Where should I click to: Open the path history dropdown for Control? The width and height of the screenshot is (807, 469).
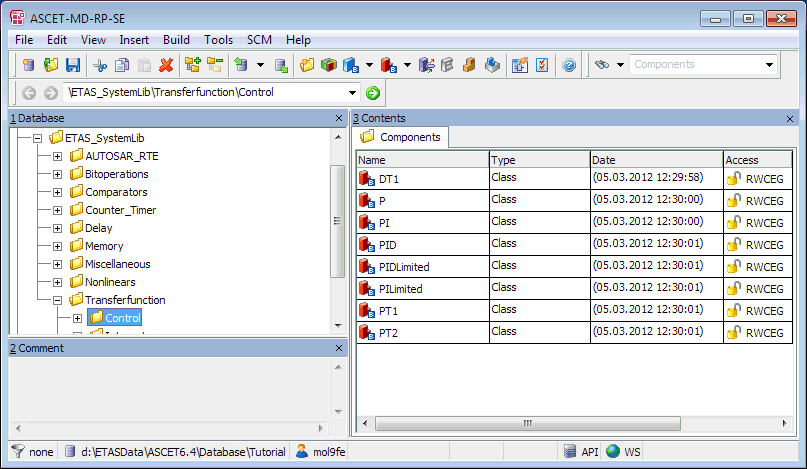(x=353, y=93)
